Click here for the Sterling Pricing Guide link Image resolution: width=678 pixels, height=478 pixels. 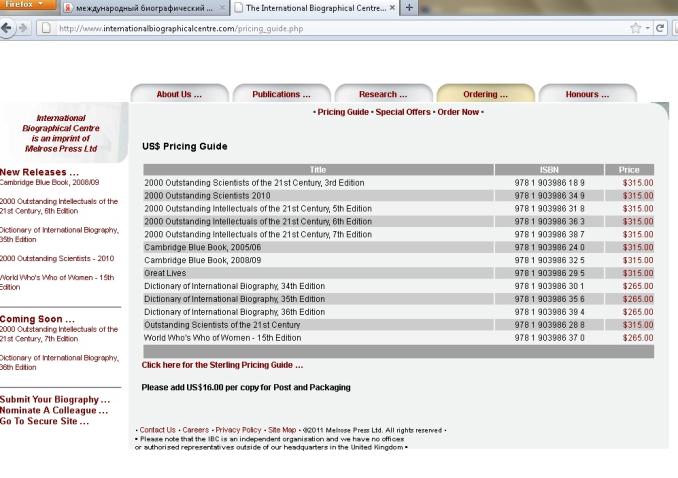222,365
